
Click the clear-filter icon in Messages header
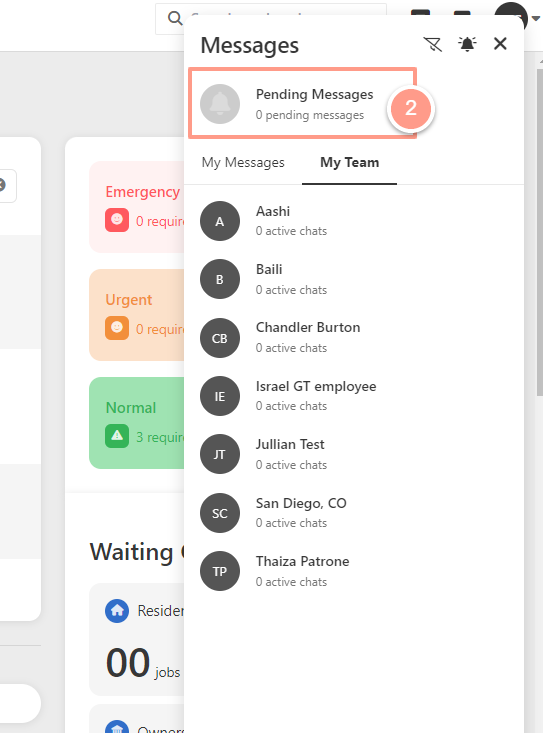point(433,44)
